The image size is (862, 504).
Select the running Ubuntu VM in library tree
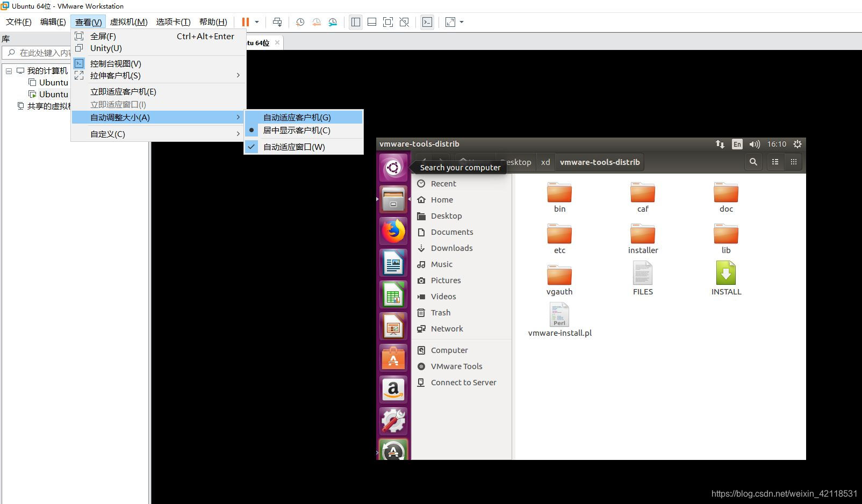click(48, 94)
